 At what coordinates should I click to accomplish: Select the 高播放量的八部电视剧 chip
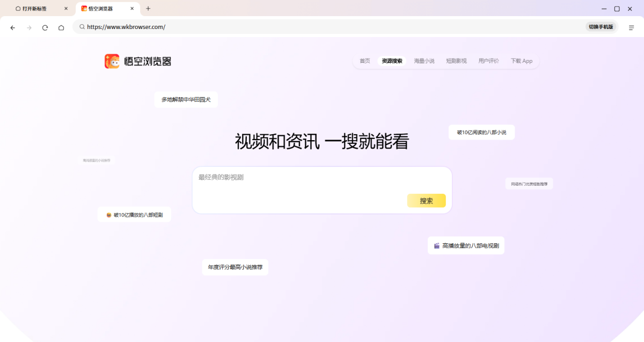click(x=466, y=246)
